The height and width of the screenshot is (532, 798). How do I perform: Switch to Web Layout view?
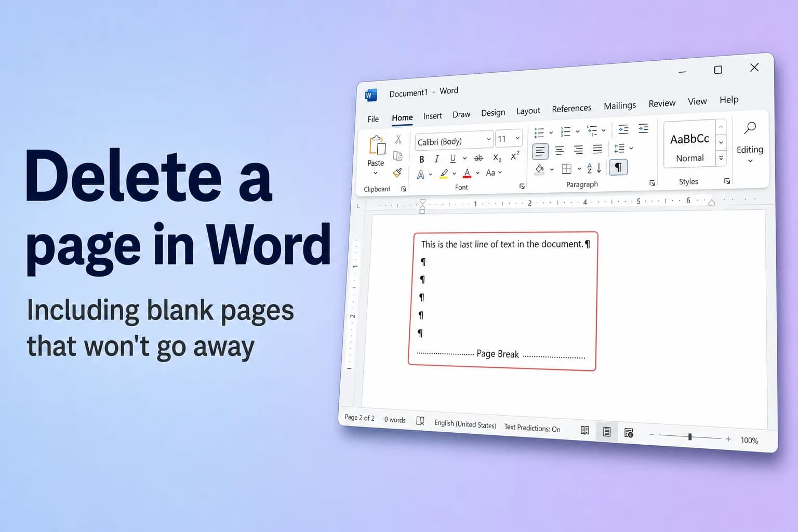[629, 433]
